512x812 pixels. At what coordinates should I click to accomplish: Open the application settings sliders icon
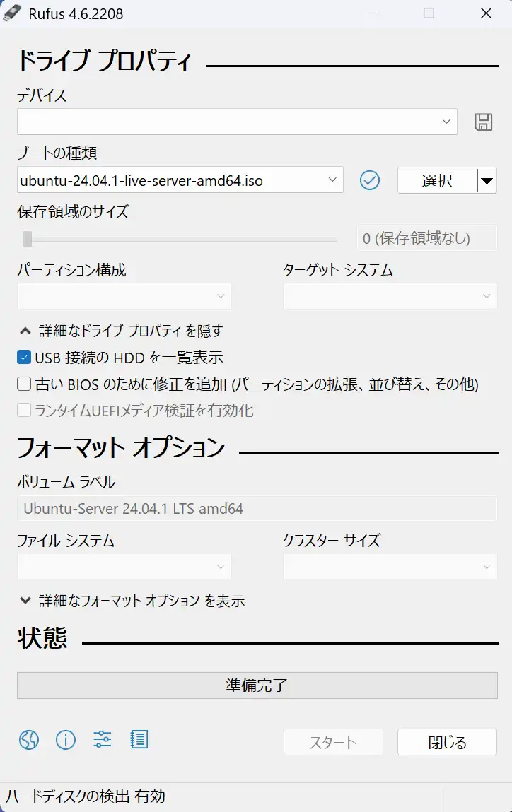102,739
